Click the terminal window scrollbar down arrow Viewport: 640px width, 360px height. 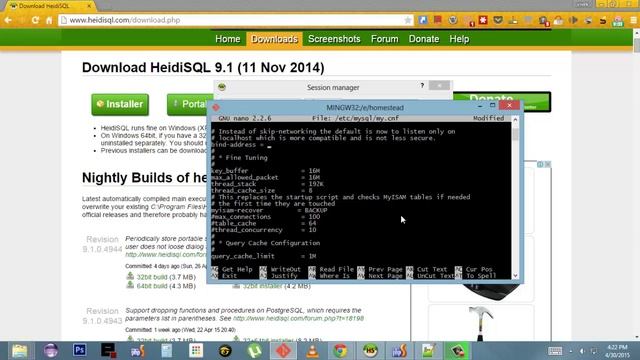click(x=515, y=276)
